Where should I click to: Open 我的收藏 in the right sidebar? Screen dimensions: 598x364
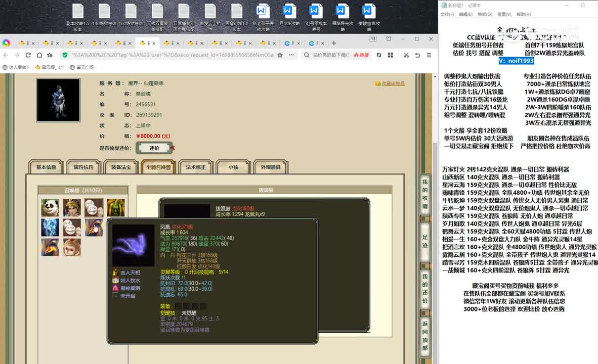pyautogui.click(x=425, y=194)
